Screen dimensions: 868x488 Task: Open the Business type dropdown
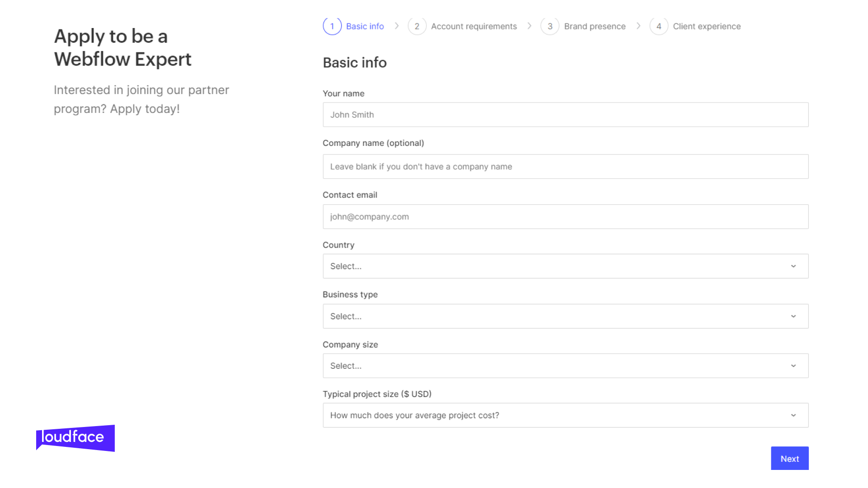565,316
